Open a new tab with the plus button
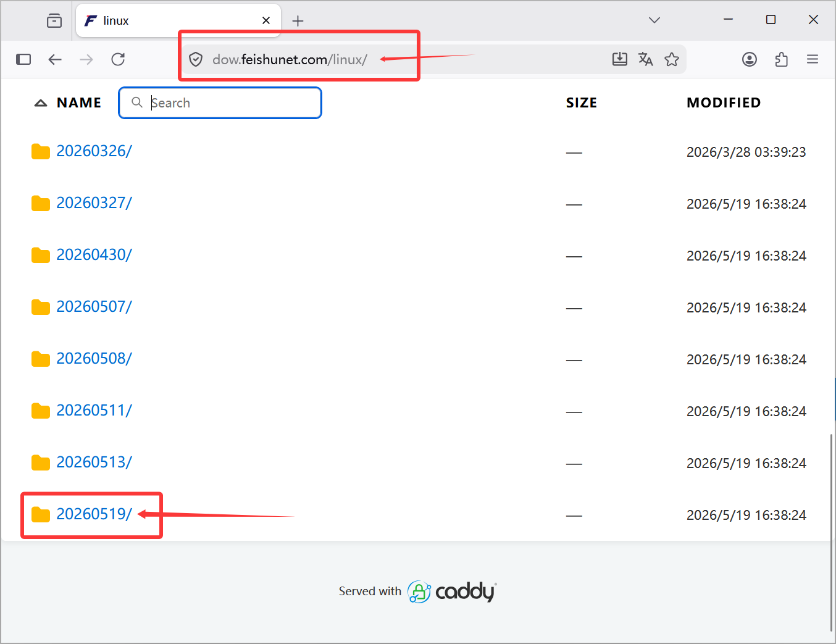 (298, 21)
